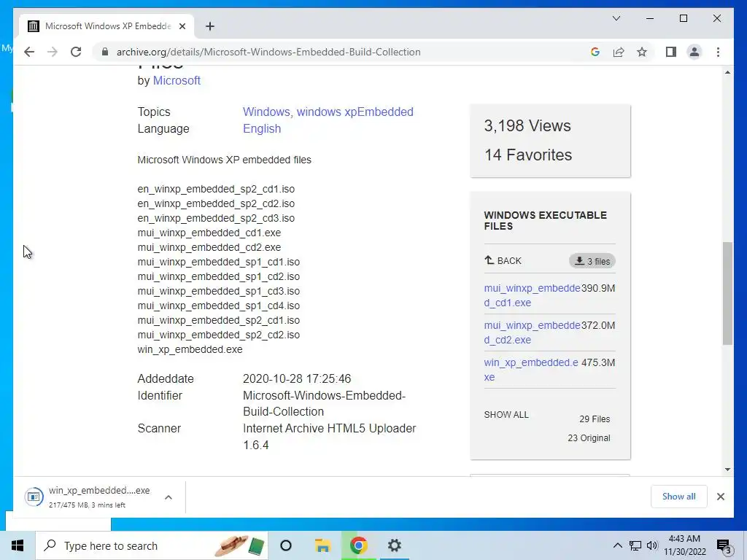This screenshot has width=747, height=560.
Task: Download win_xp_embedded.exe link in sidebar
Action: pyautogui.click(x=531, y=370)
